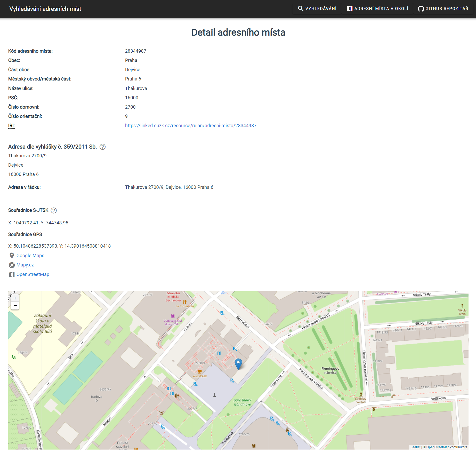Click the GitHub logo icon
476x456 pixels.
421,9
